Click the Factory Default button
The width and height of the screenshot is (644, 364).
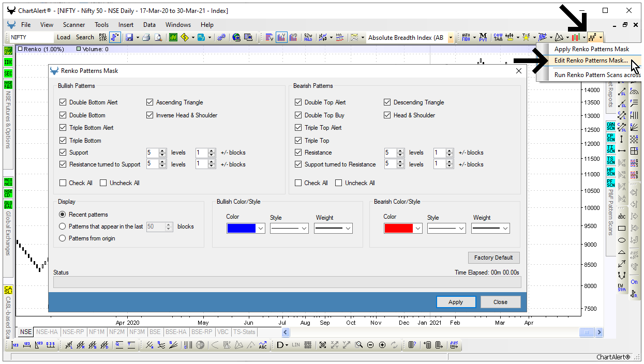coord(493,257)
